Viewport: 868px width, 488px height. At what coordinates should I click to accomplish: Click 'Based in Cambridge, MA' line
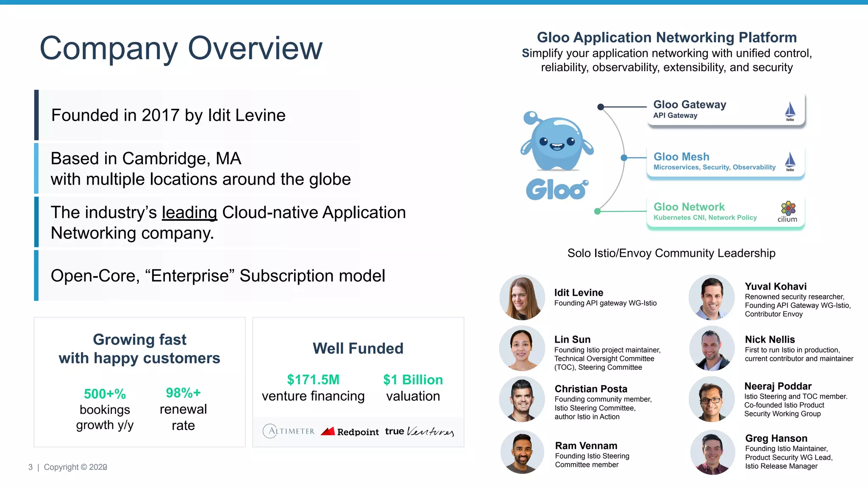click(146, 158)
